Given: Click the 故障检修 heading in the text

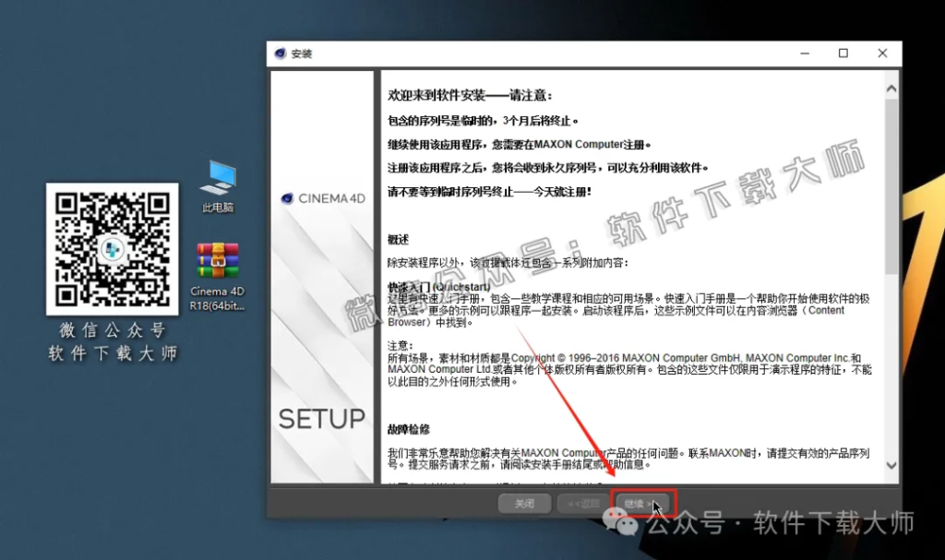Looking at the screenshot, I should tap(409, 430).
